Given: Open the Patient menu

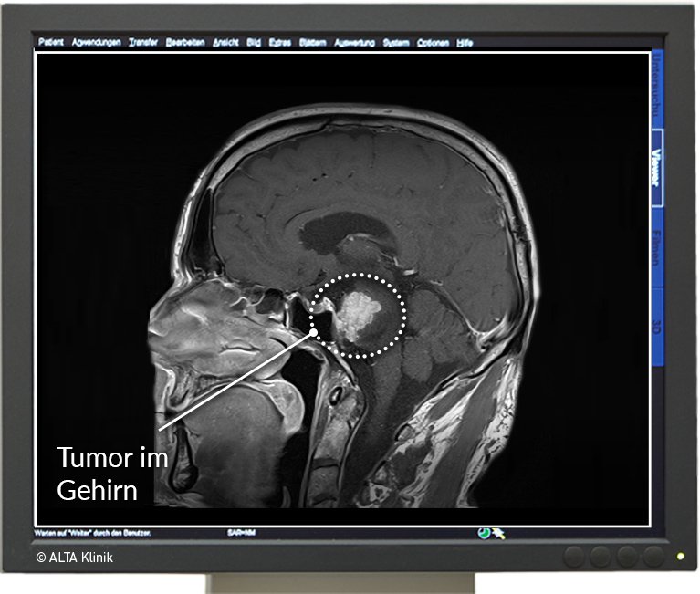Looking at the screenshot, I should pyautogui.click(x=51, y=43).
